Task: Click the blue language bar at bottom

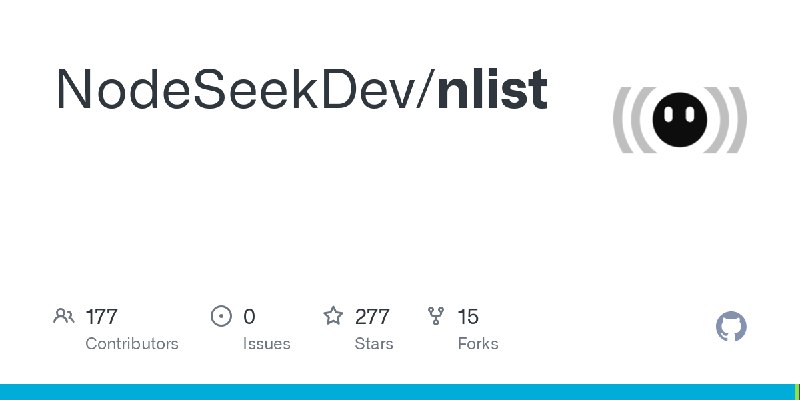Action: click(x=397, y=392)
